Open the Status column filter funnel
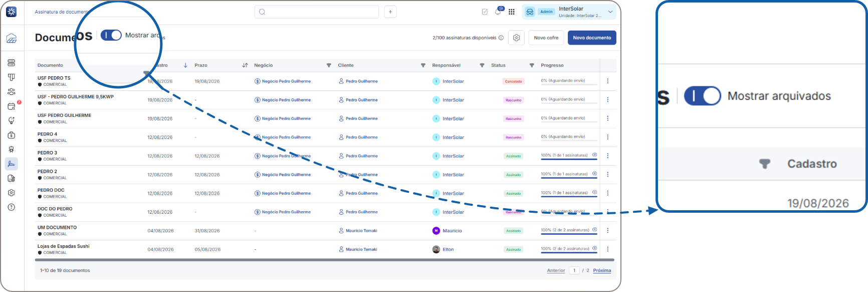Image resolution: width=868 pixels, height=292 pixels. coord(532,65)
